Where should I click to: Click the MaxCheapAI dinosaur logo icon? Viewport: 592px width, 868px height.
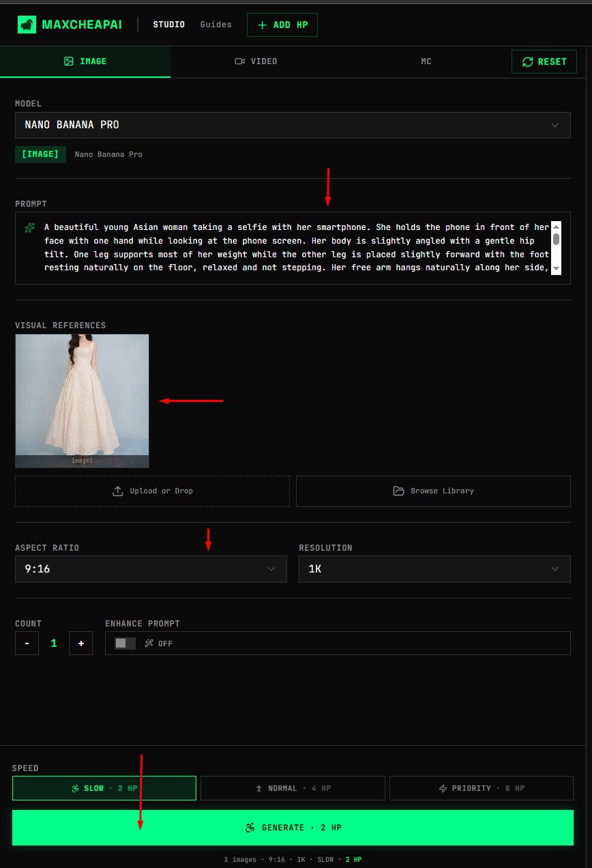click(x=27, y=25)
